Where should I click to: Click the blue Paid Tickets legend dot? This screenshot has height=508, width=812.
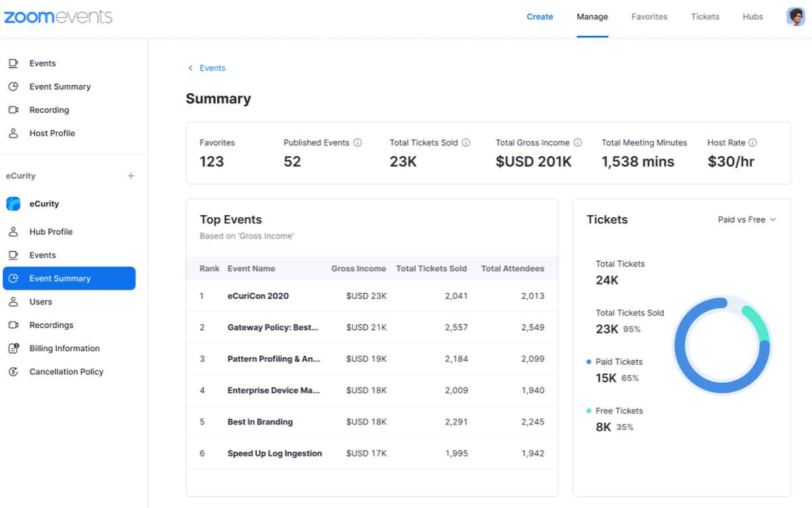(x=589, y=362)
